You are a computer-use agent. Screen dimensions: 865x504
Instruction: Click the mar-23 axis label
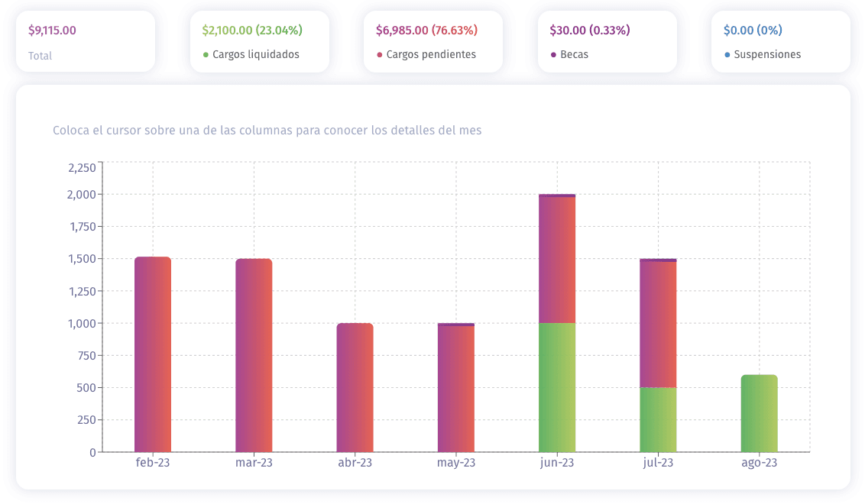pyautogui.click(x=254, y=463)
